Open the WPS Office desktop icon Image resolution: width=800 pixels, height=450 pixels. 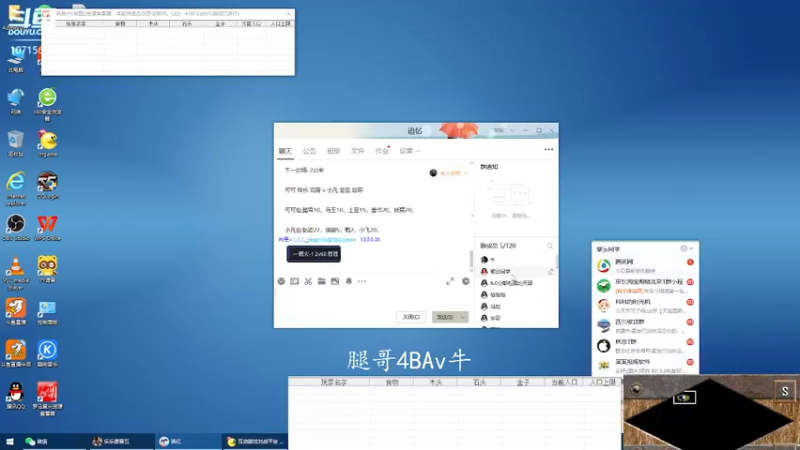pos(47,228)
